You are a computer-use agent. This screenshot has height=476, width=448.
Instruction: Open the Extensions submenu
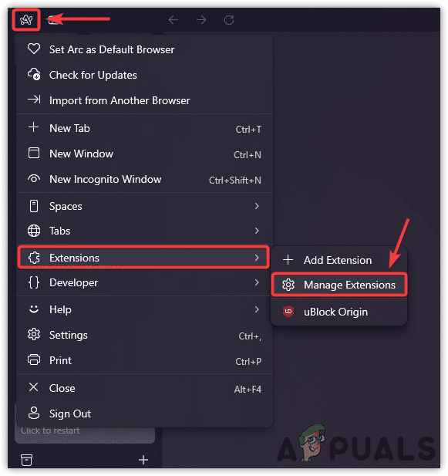tap(143, 258)
